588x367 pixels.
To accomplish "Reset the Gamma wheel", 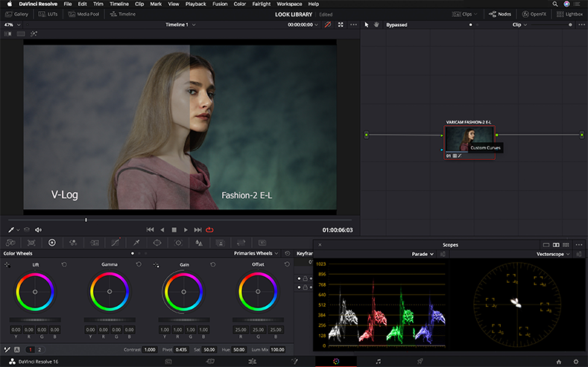I will pyautogui.click(x=139, y=264).
